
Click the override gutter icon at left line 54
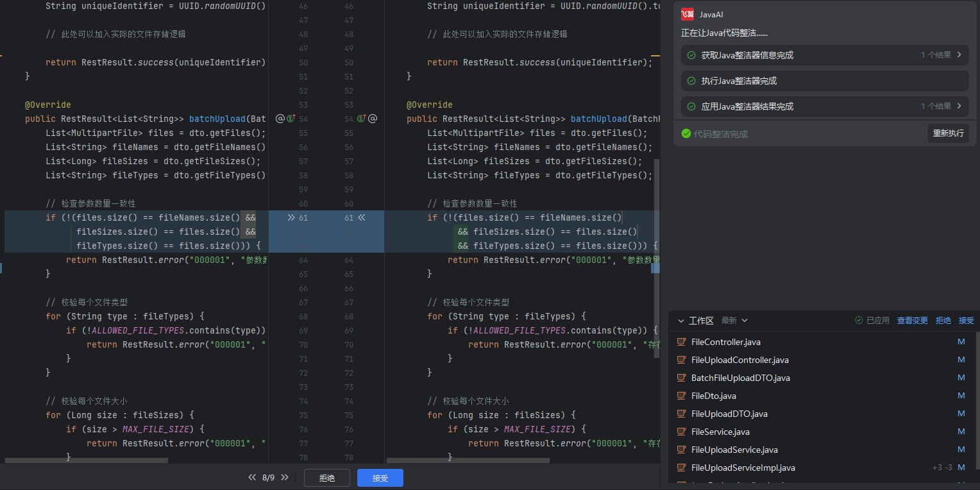(x=291, y=119)
